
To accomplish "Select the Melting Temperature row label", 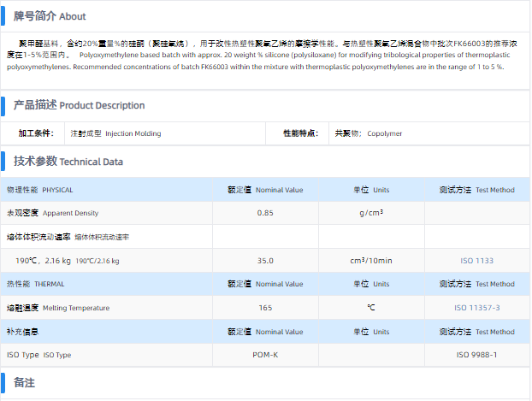I will point(58,307).
